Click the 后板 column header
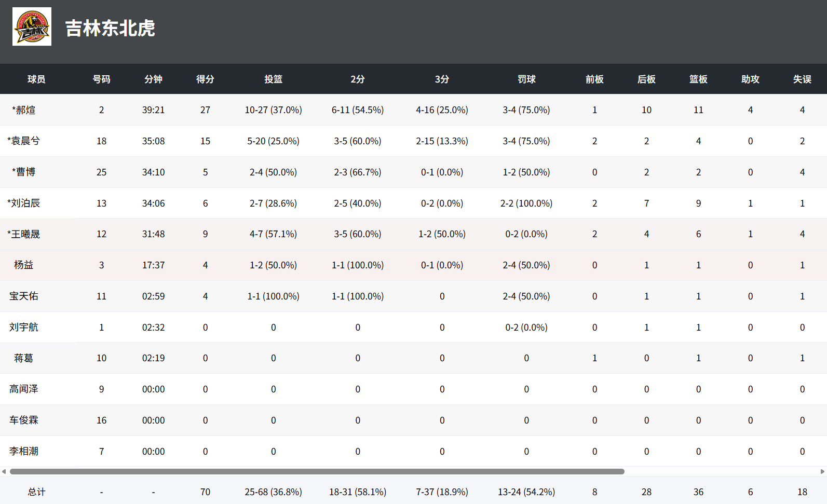827x504 pixels. point(646,79)
